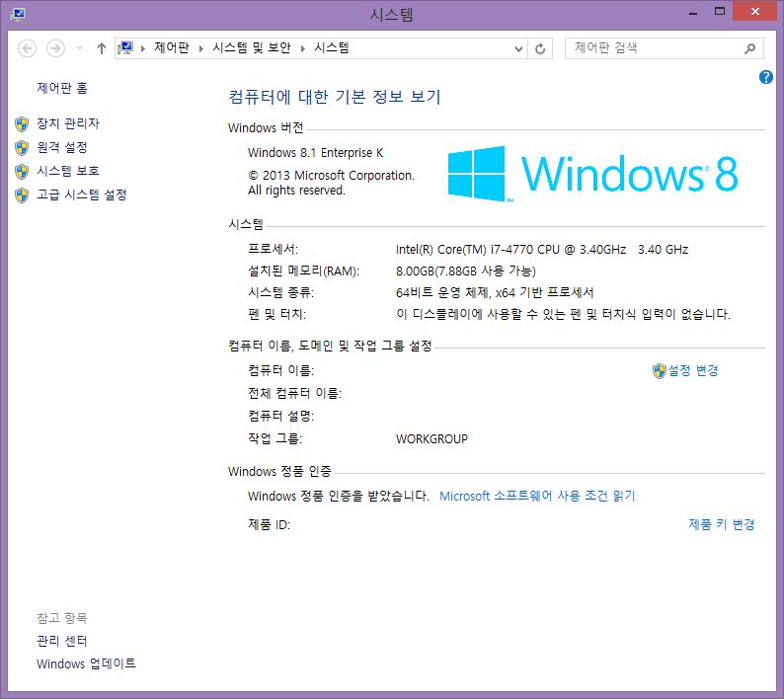
Task: Click the 설정 변경 link
Action: point(693,370)
